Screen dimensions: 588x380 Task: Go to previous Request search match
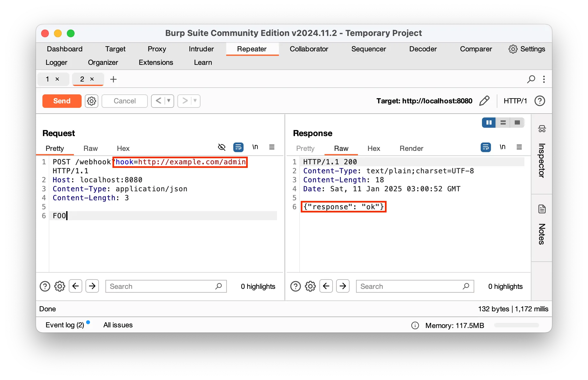pos(76,286)
